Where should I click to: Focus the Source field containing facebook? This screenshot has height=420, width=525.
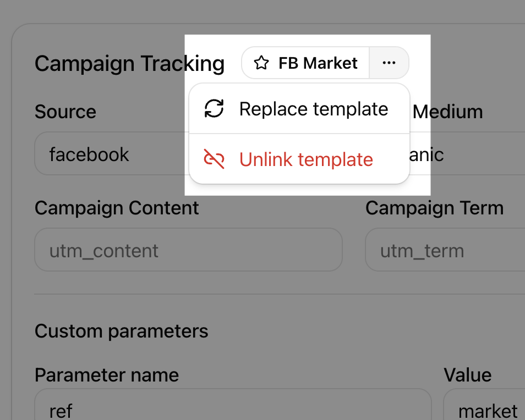(111, 153)
